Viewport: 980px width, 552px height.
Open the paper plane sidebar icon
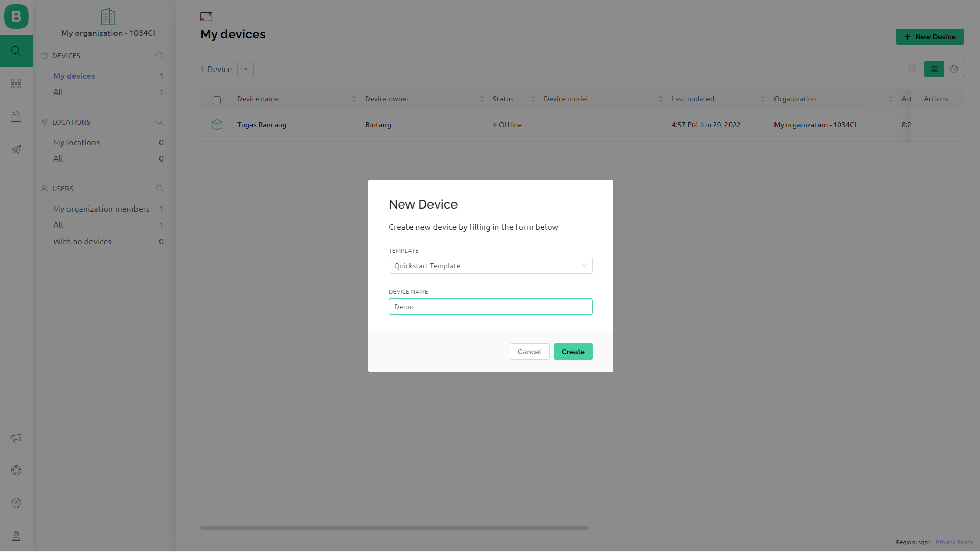(16, 149)
